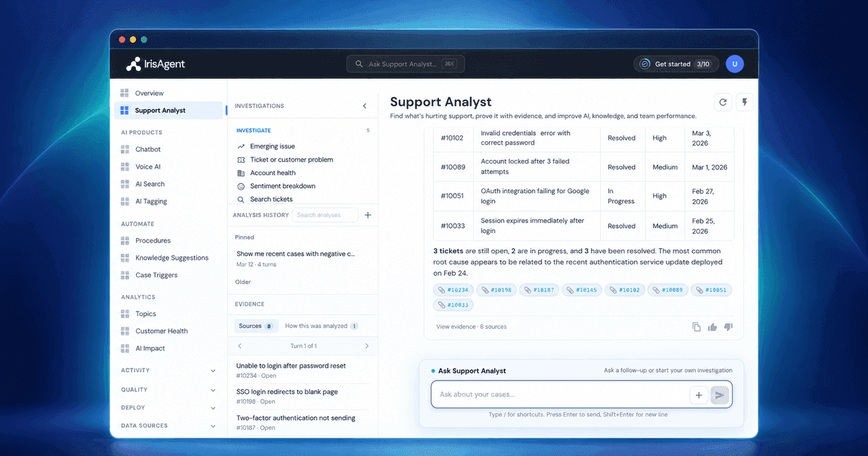Click ticket #10089 in table
Screen dimensions: 868x456
pyautogui.click(x=454, y=167)
